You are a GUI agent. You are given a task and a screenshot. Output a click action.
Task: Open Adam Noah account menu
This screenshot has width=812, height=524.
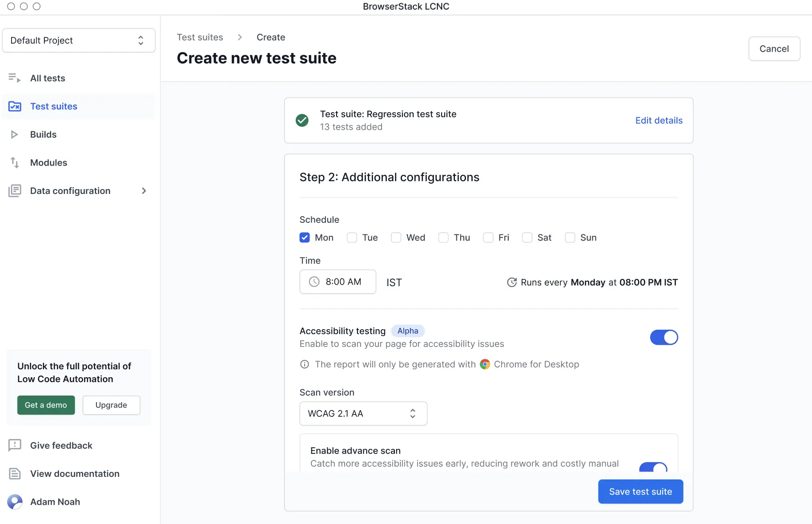[79, 502]
